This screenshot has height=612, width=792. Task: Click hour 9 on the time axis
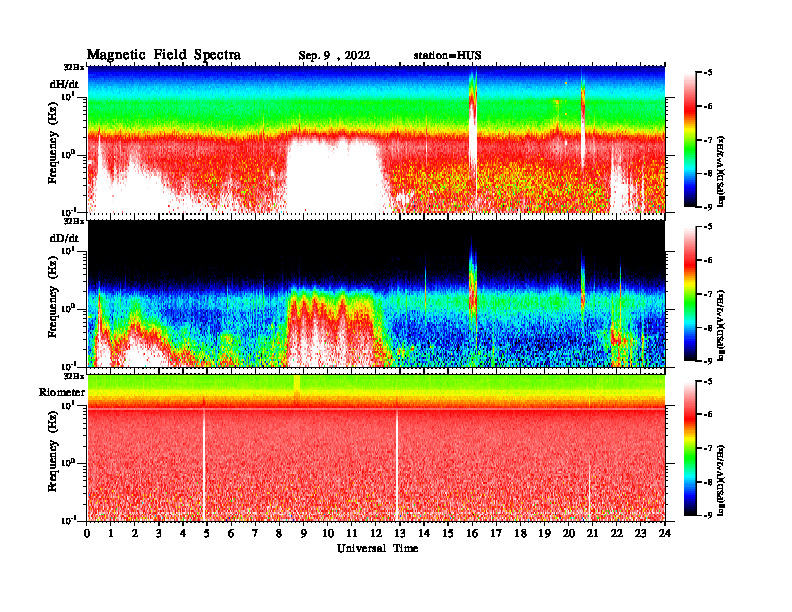[304, 534]
